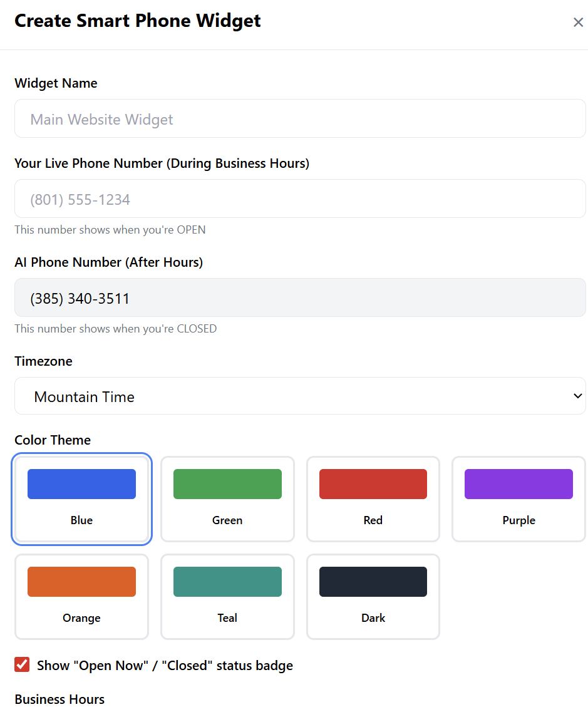
Task: Select the Purple color theme
Action: (x=518, y=499)
